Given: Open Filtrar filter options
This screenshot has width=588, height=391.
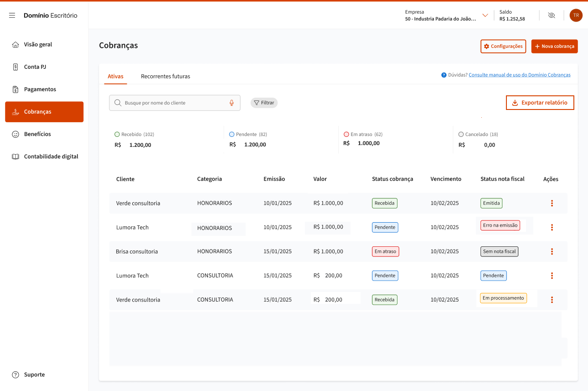Looking at the screenshot, I should 264,103.
